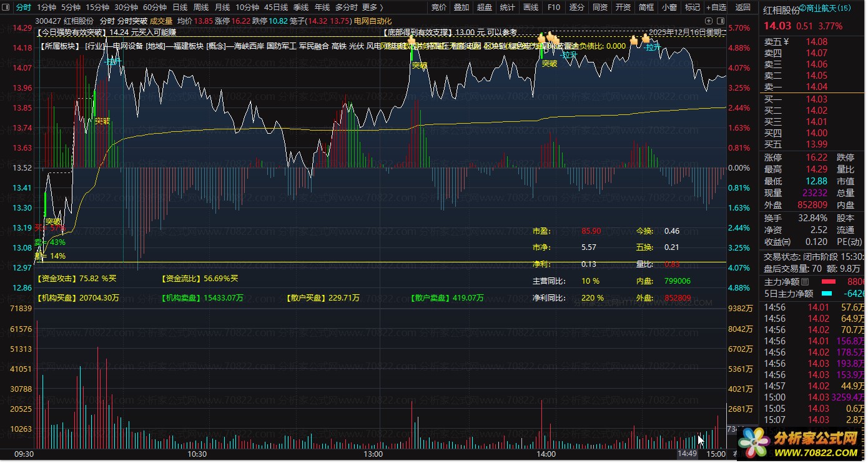Click the 收益 quarter indicator symbol
Viewport: 868px width, 463px height.
(x=787, y=242)
